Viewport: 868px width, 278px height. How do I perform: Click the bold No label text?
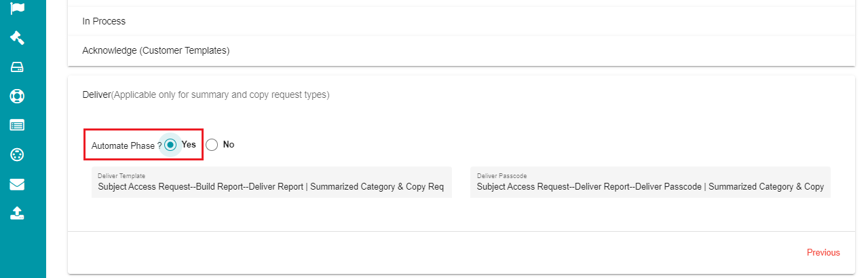pyautogui.click(x=229, y=145)
